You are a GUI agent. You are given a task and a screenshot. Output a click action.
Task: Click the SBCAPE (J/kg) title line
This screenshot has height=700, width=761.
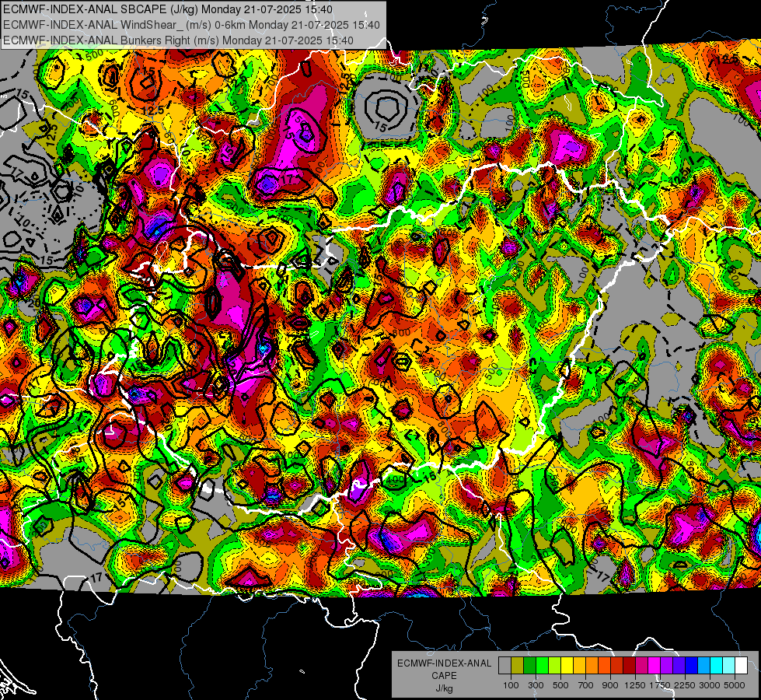tap(168, 9)
